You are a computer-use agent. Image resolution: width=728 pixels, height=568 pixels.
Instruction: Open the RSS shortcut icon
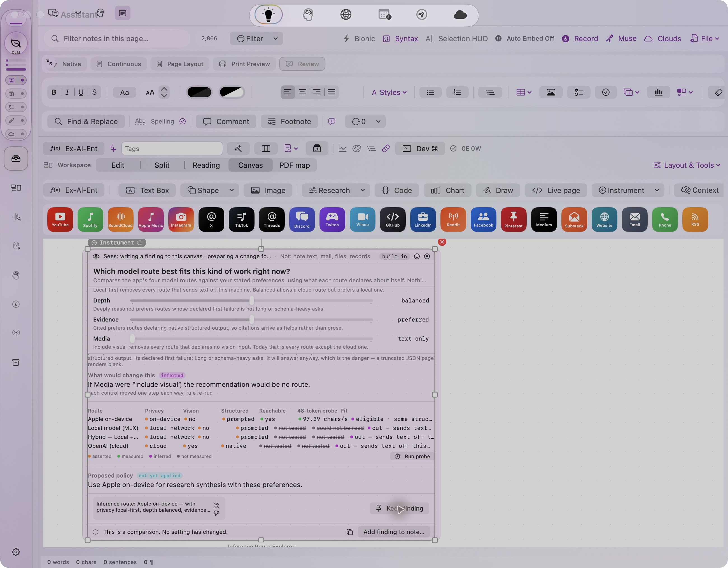coord(695,219)
